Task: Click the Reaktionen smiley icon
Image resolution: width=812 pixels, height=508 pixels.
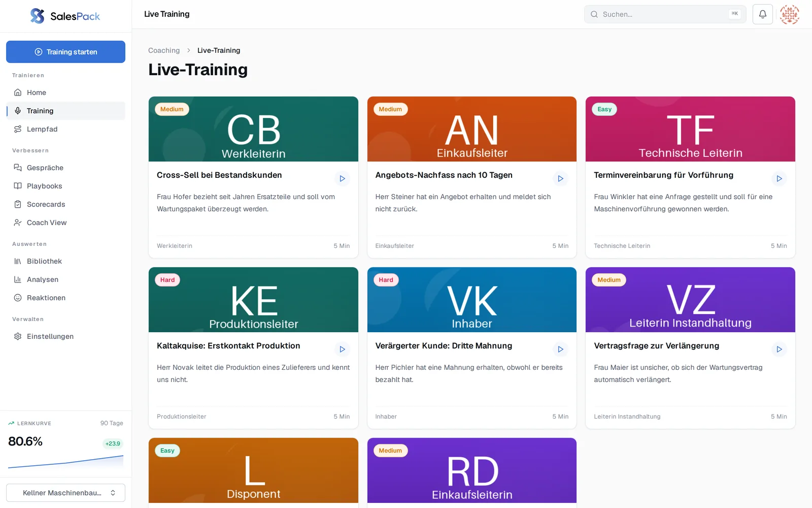Action: click(x=18, y=298)
